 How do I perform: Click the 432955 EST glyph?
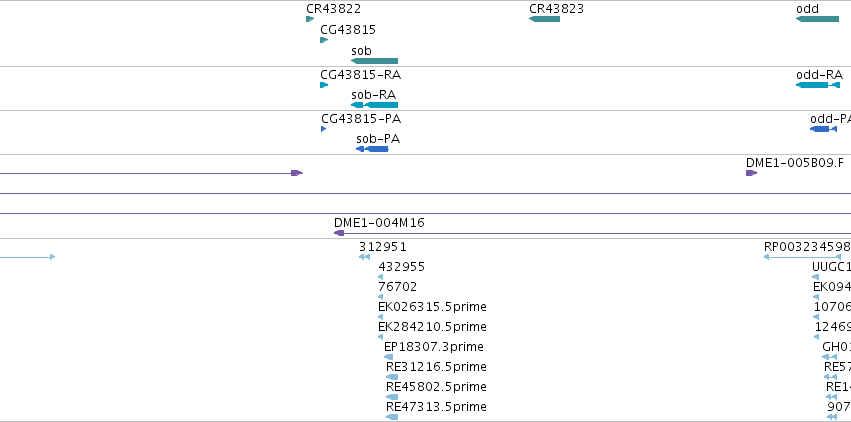[380, 277]
